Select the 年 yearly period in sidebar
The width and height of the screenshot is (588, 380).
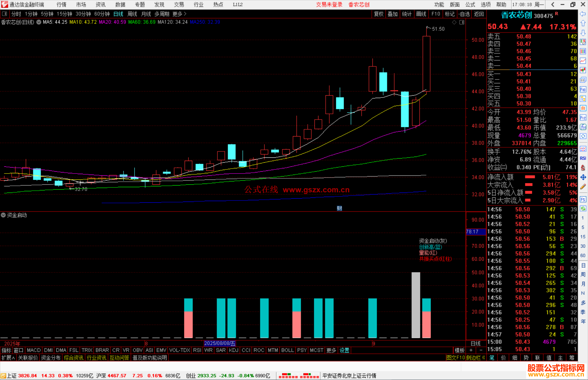coord(583,321)
